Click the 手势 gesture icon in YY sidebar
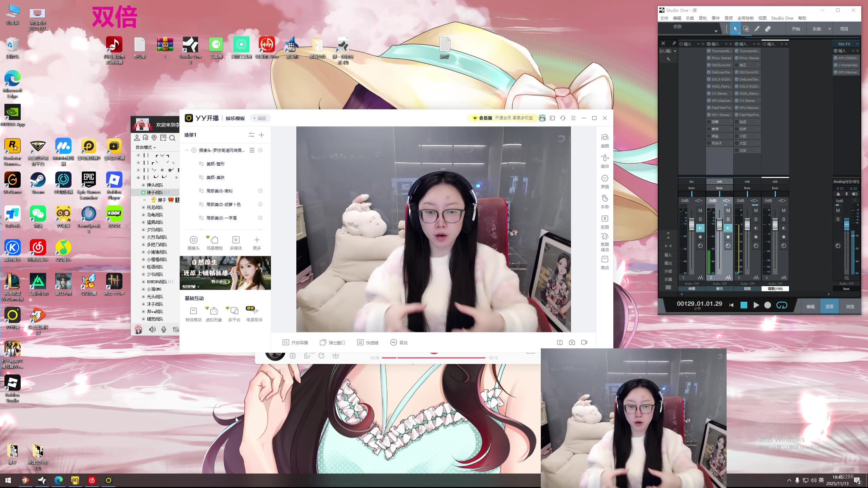Screen dimensions: 868x488 pos(605,202)
